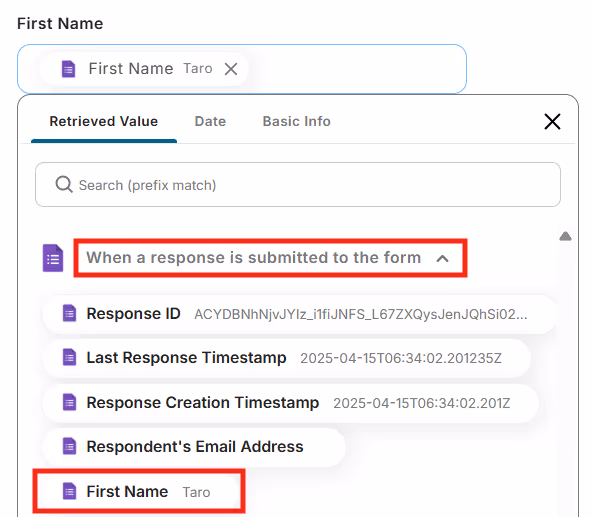Select Respondent's Email Address value
This screenshot has height=517, width=593.
(194, 447)
